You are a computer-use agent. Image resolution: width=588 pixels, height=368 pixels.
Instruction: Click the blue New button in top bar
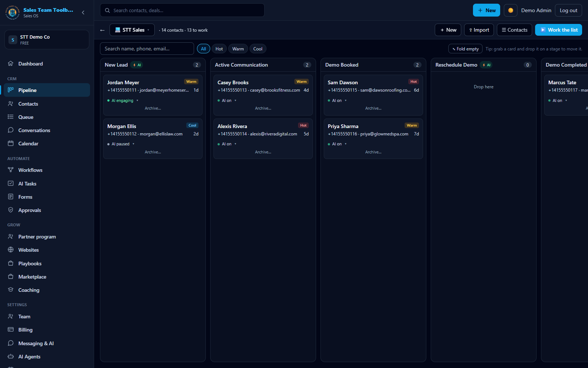click(x=487, y=10)
